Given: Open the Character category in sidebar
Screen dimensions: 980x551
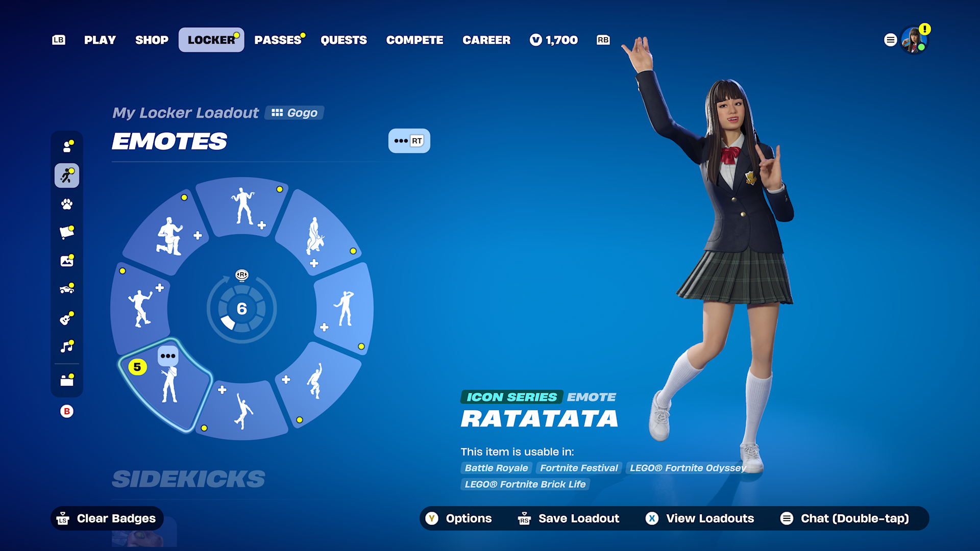Looking at the screenshot, I should tap(67, 147).
